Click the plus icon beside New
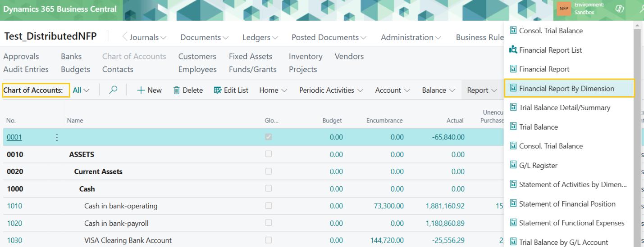 [141, 90]
